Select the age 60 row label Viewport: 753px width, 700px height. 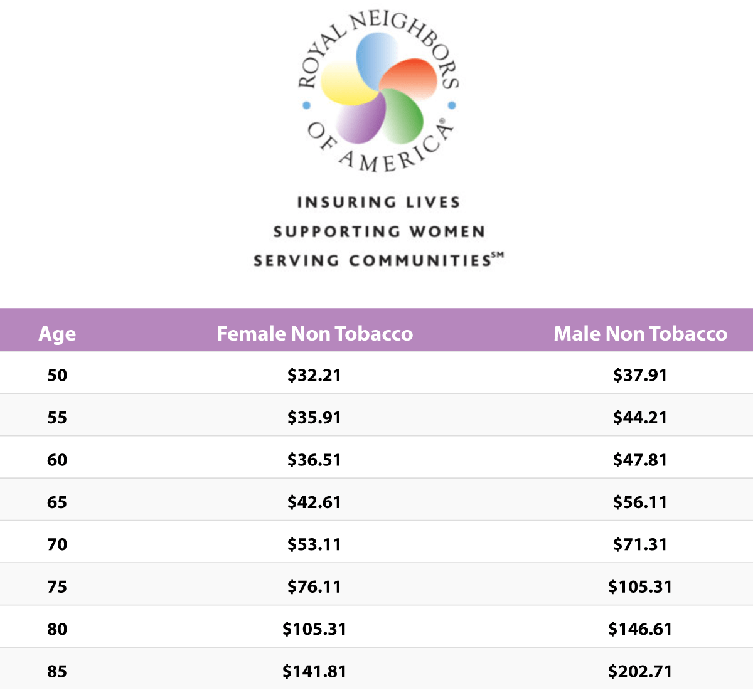(57, 460)
